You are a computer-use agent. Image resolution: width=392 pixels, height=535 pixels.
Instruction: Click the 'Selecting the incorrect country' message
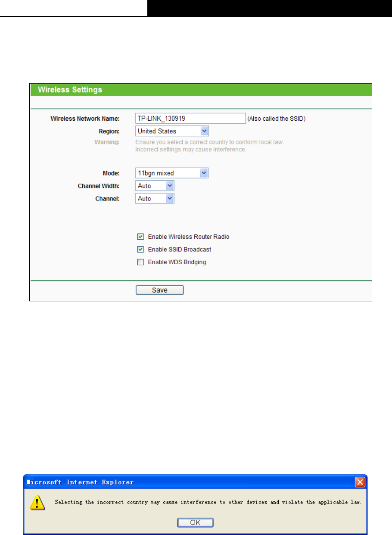pos(208,502)
